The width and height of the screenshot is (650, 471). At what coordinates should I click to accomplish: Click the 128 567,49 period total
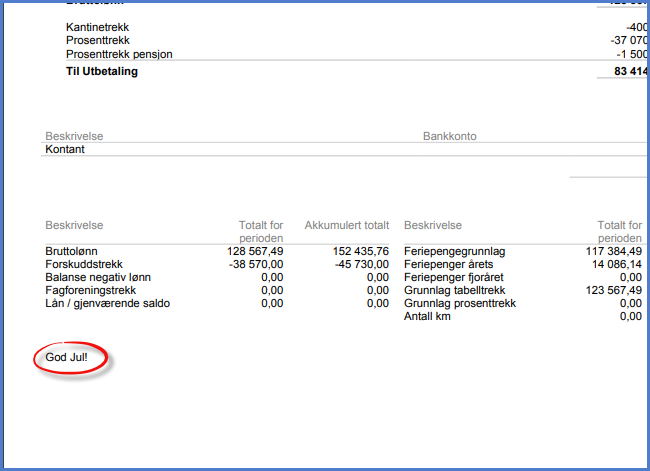point(255,251)
